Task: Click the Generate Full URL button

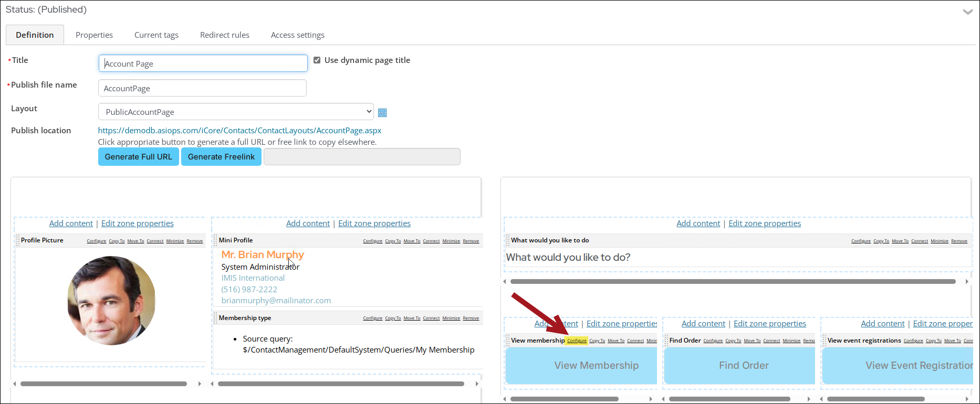Action: click(x=139, y=156)
